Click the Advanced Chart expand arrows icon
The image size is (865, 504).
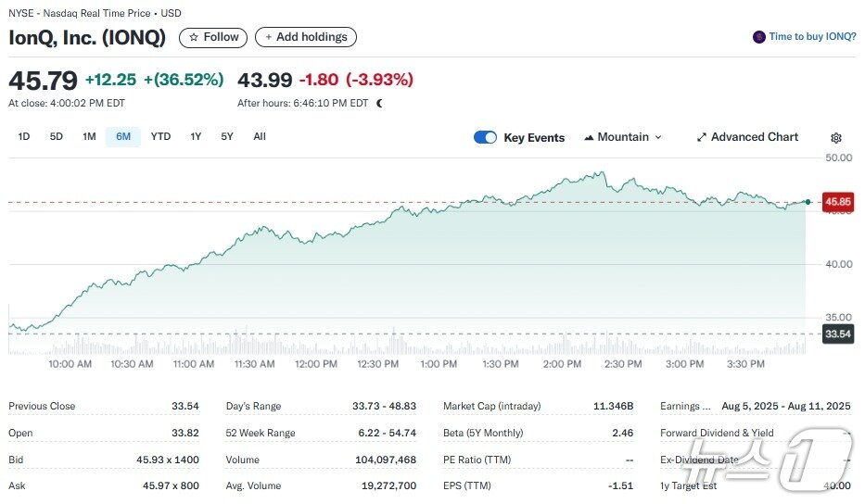701,137
